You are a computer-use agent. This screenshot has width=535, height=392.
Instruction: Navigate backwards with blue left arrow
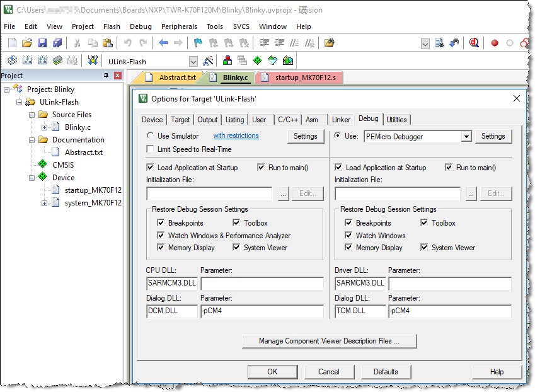pos(163,43)
